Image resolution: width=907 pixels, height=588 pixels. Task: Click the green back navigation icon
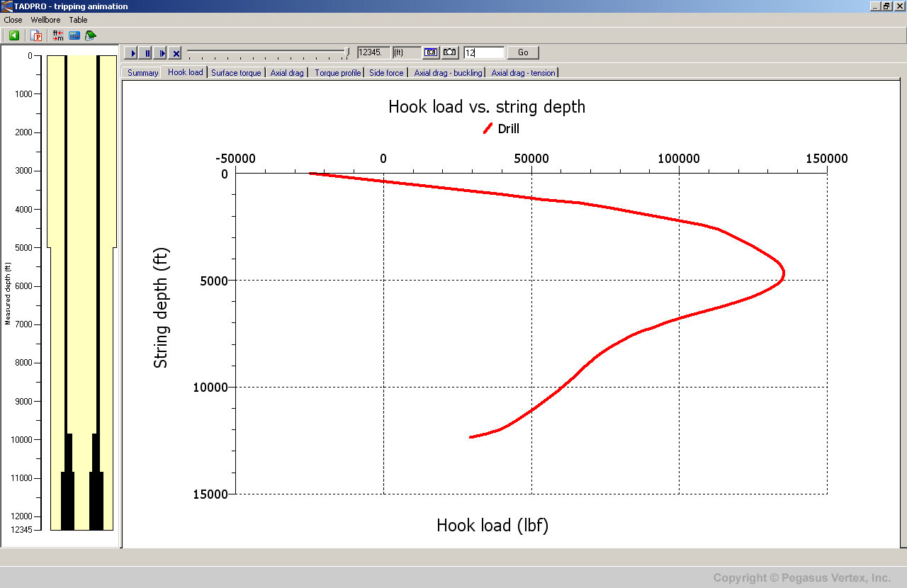[14, 35]
